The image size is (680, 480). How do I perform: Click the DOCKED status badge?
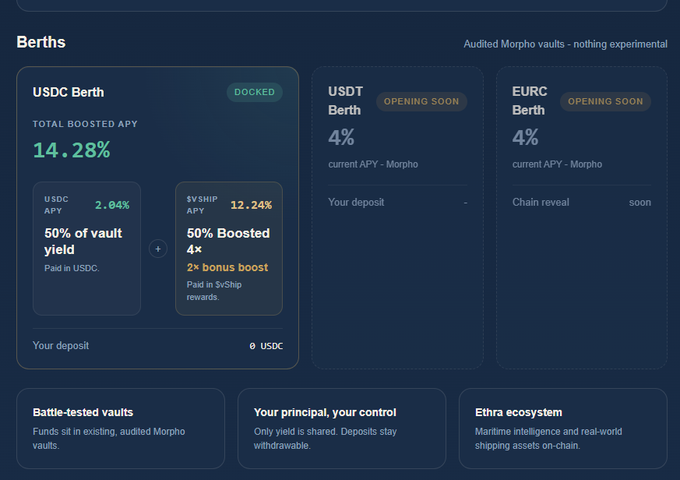tap(255, 92)
